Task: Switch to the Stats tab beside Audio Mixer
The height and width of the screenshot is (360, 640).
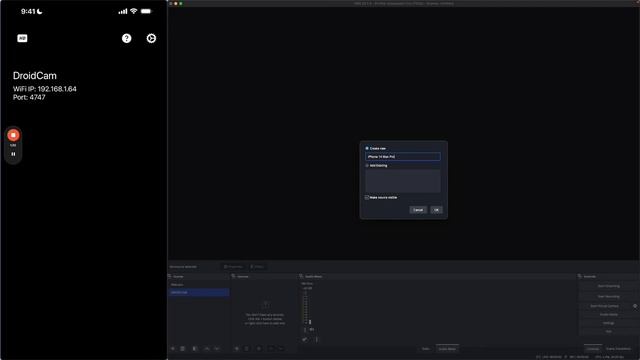Action: 426,349
